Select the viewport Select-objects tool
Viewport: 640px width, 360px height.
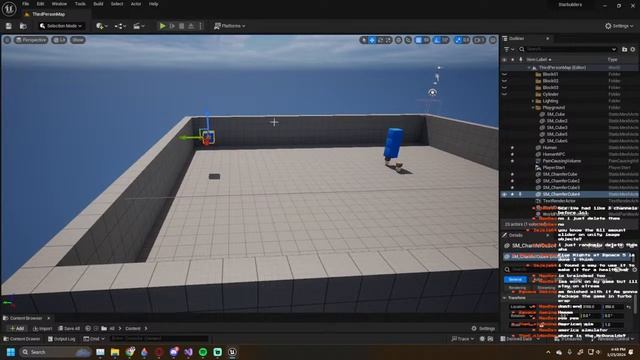(364, 40)
